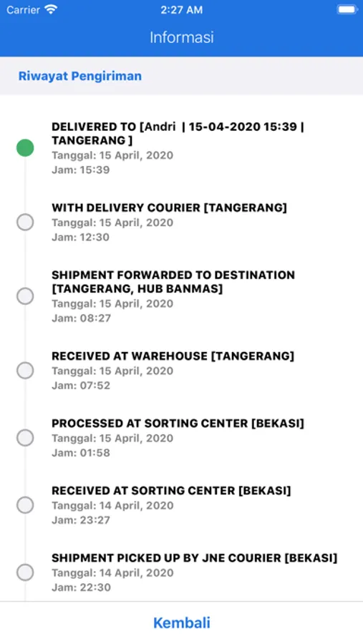Screen dimensions: 363x644
Task: Tap the Wi-Fi icon in status bar
Action: click(51, 9)
